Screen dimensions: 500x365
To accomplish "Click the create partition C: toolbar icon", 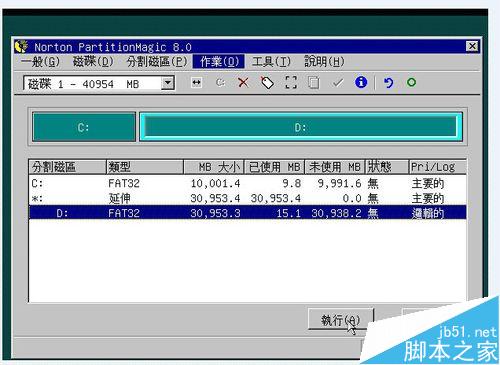I will click(220, 82).
